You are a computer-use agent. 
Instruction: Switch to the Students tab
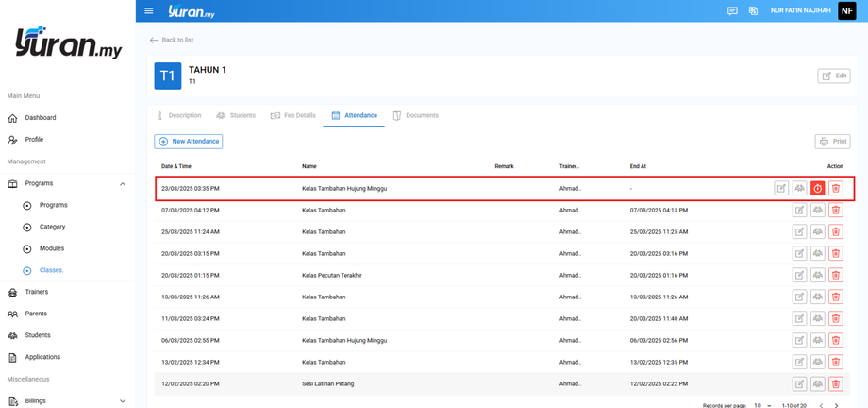pyautogui.click(x=236, y=115)
